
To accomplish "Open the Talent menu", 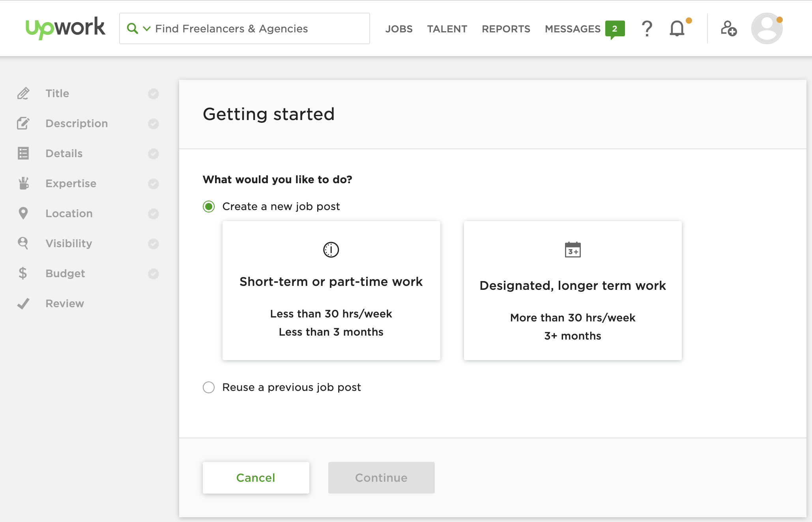I will tap(447, 29).
